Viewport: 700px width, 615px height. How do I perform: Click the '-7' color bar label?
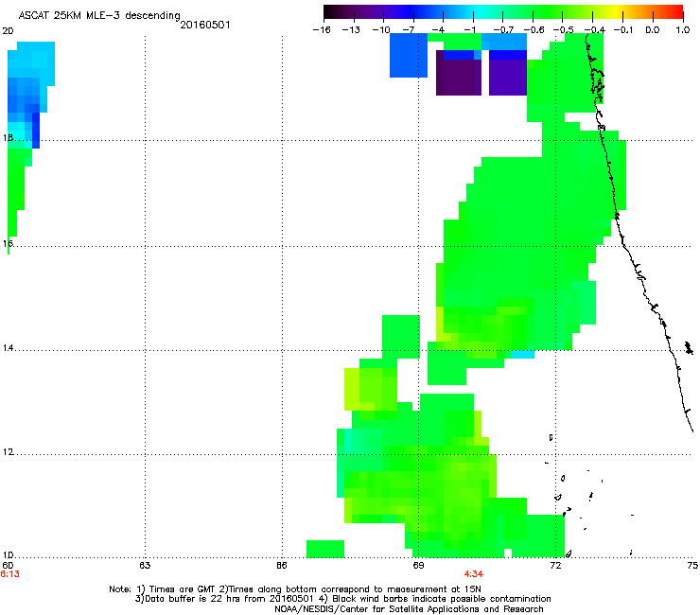point(409,30)
